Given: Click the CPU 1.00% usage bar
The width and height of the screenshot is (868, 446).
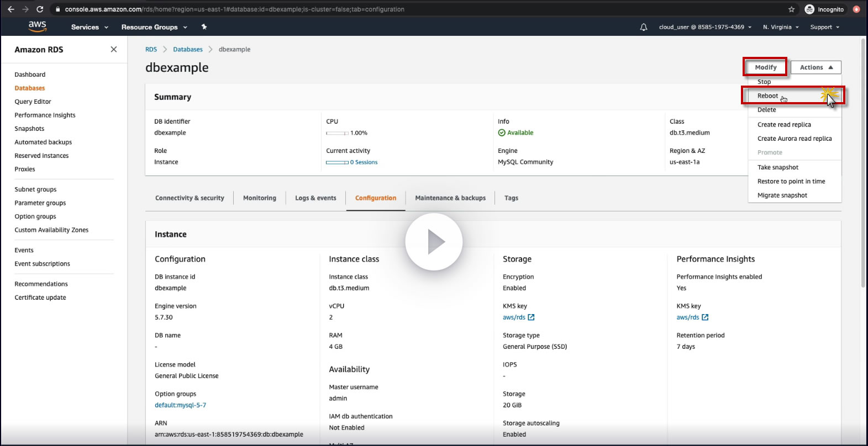Looking at the screenshot, I should click(x=337, y=133).
